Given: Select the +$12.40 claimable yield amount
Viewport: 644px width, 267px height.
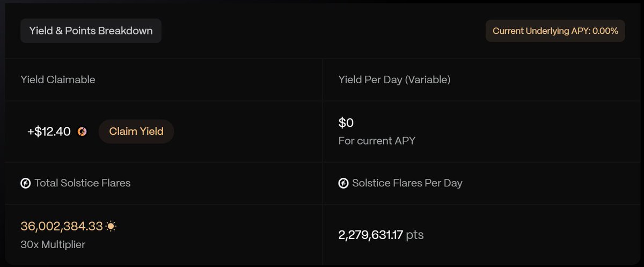Looking at the screenshot, I should coord(49,132).
